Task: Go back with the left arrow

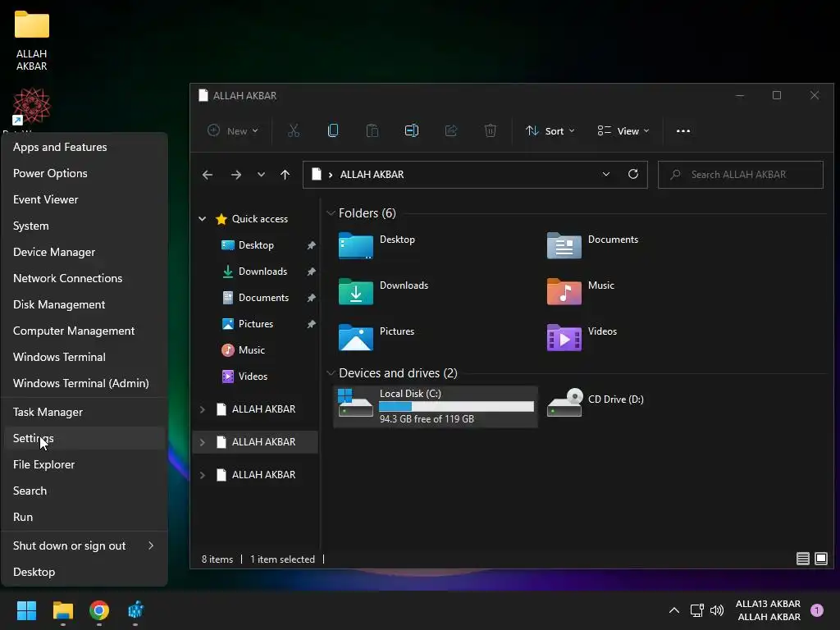Action: (208, 175)
